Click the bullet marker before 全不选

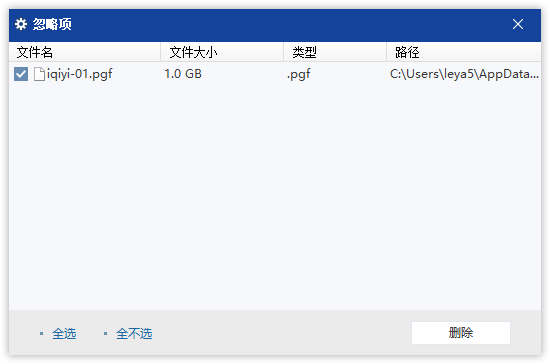[105, 333]
